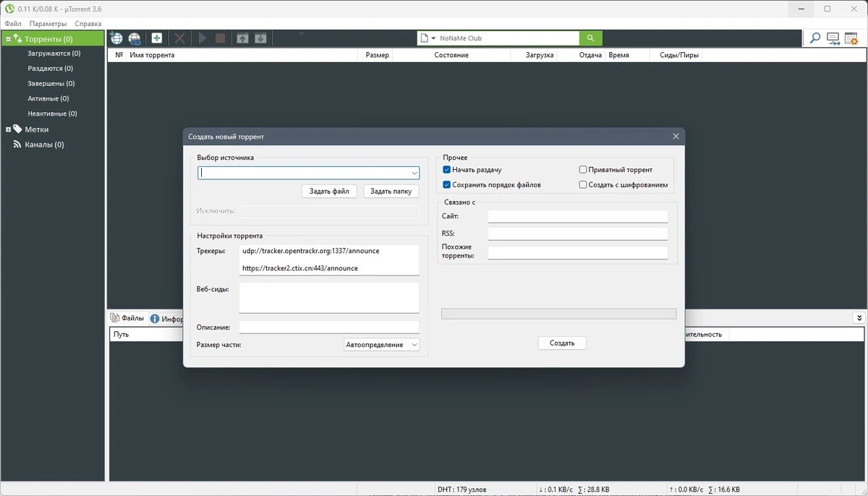Click the Создать button
868x496 pixels.
[x=562, y=343]
